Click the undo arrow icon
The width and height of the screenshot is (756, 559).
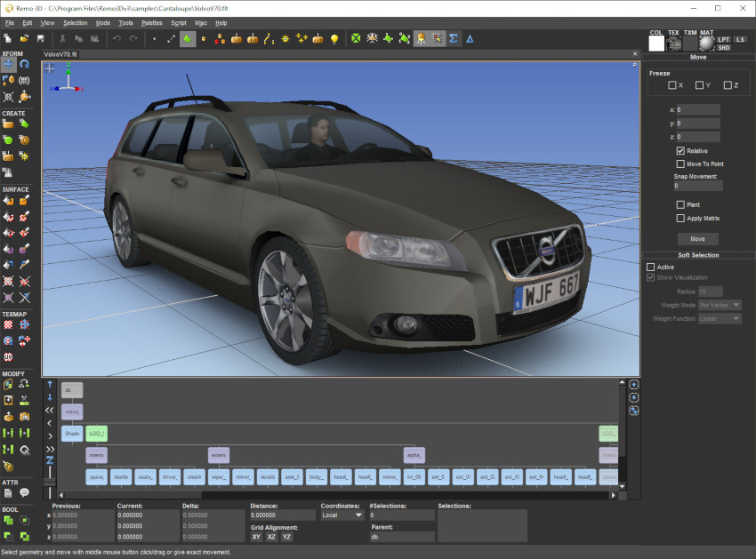[x=117, y=39]
